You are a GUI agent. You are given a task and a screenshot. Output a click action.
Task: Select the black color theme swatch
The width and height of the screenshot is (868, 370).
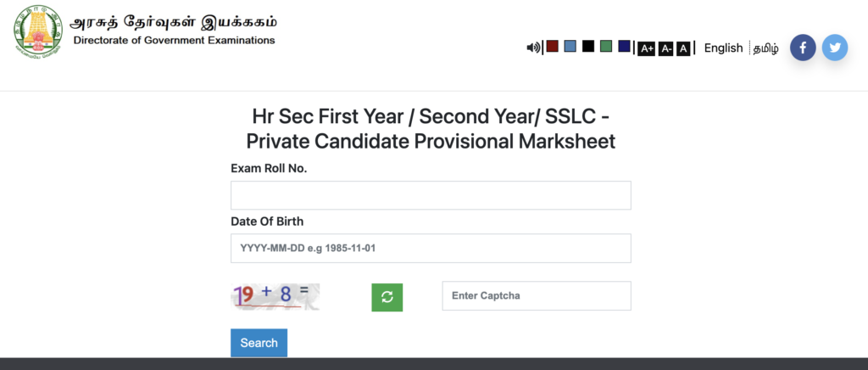click(x=588, y=46)
